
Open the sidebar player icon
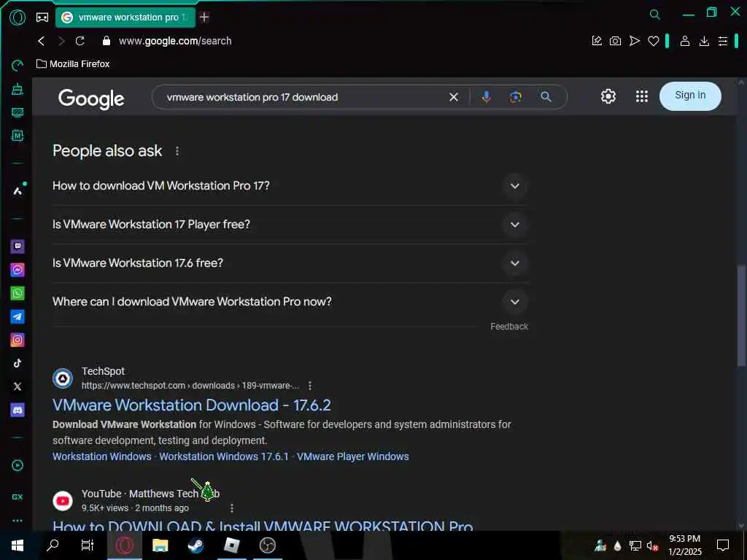pos(18,466)
